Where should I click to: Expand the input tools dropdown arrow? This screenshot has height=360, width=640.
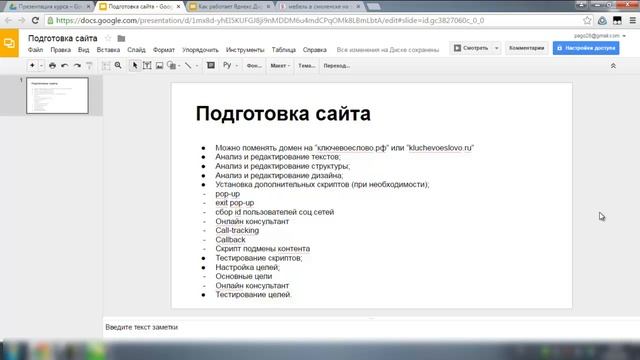click(x=237, y=66)
